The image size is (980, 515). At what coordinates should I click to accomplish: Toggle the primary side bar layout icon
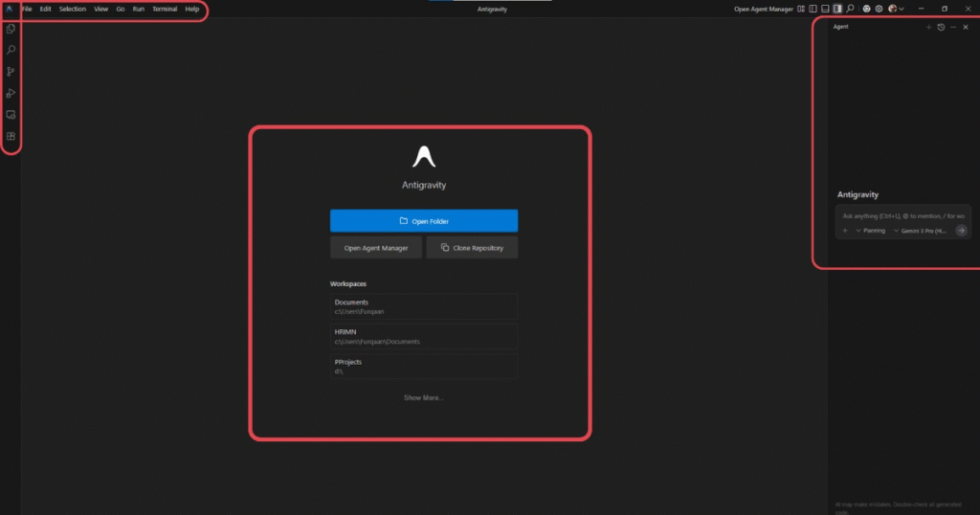[x=813, y=9]
